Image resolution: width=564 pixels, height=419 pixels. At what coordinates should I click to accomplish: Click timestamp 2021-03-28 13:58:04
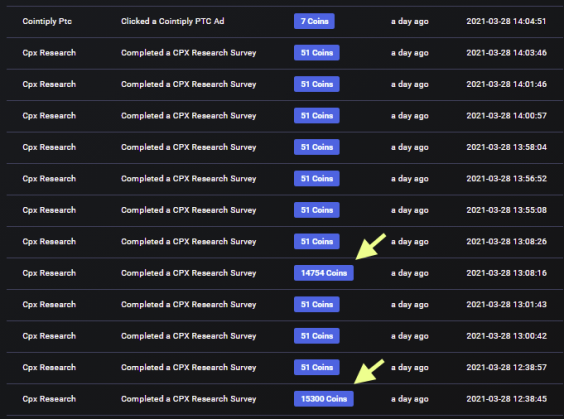(x=506, y=147)
